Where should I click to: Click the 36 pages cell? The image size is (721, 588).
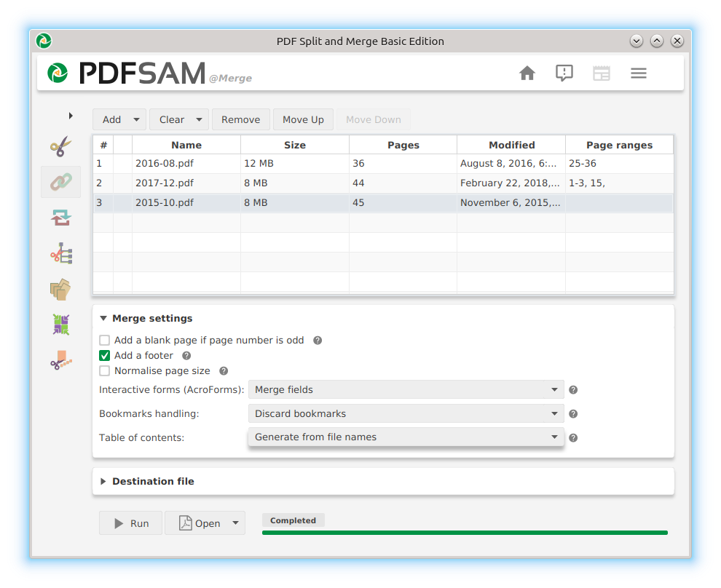[403, 163]
